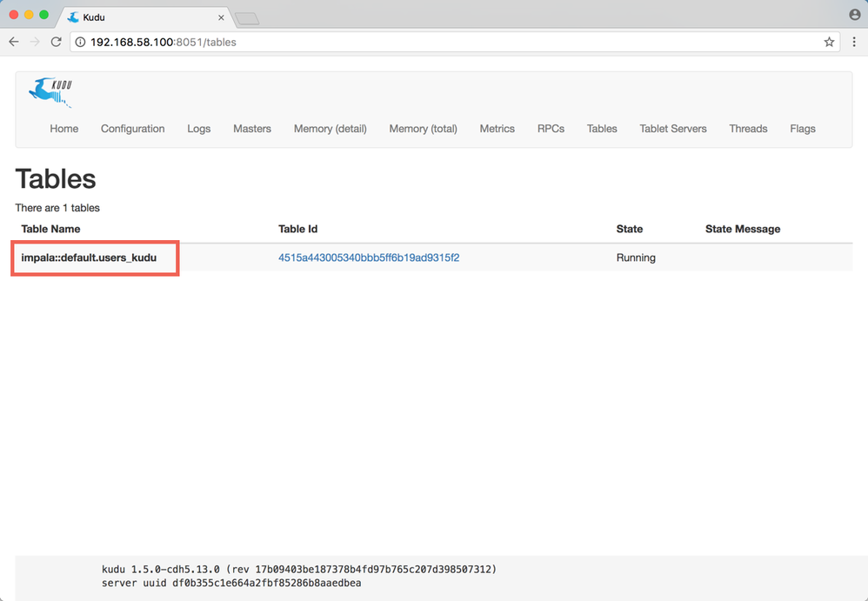
Task: Open the Configuration page
Action: [x=133, y=129]
